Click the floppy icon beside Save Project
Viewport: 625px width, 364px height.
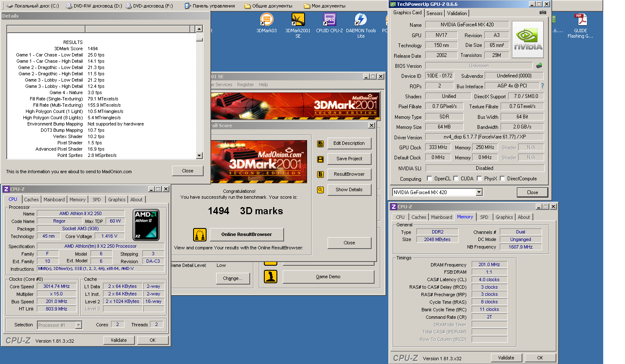[x=320, y=159]
